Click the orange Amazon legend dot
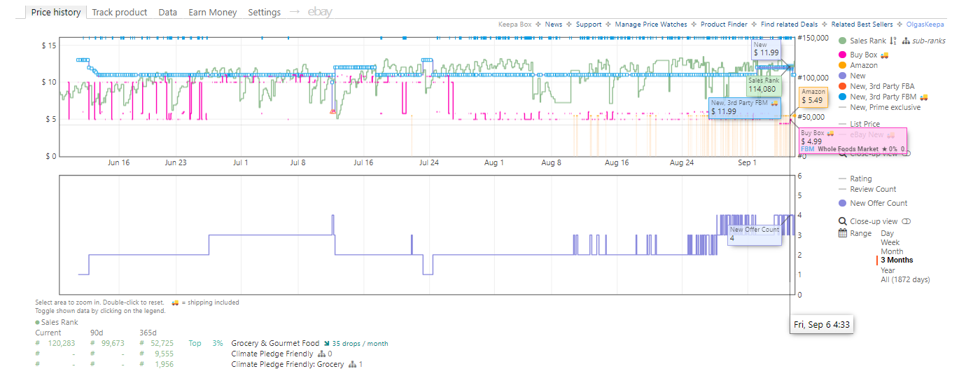Screen dimensions: 980x369 pos(842,65)
